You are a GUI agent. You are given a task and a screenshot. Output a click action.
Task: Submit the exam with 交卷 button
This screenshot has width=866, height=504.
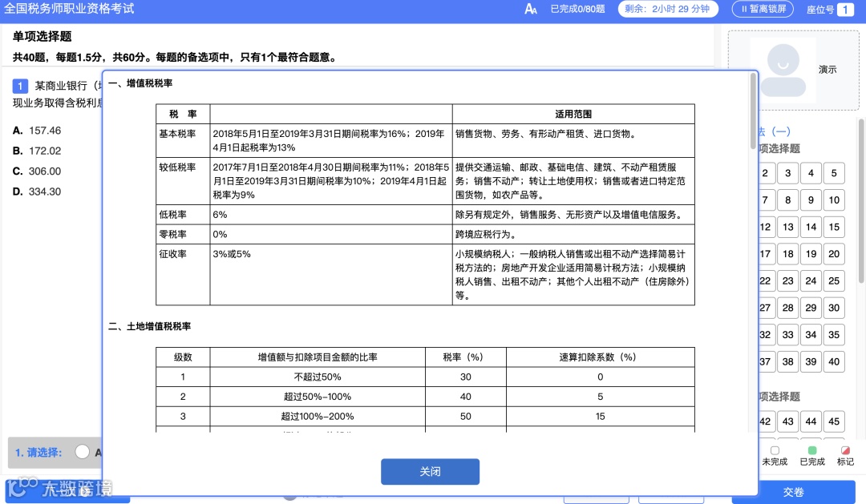coord(793,492)
